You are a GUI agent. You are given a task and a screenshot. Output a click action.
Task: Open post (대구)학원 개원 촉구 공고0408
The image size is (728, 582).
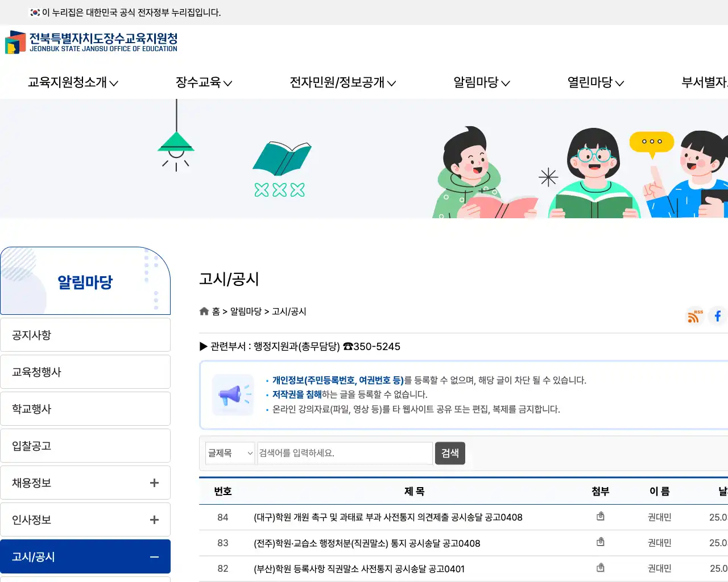point(388,517)
